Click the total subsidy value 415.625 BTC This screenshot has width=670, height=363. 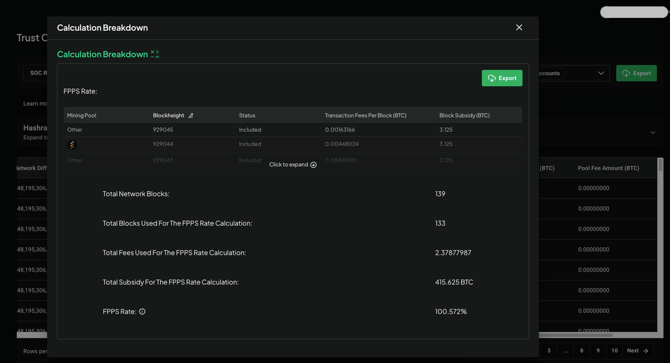[x=454, y=282]
